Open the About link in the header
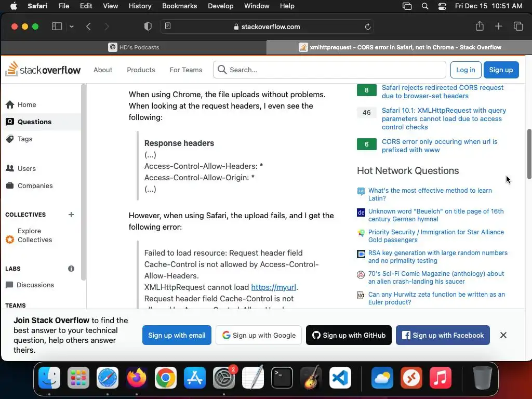532x399 pixels. [x=103, y=70]
